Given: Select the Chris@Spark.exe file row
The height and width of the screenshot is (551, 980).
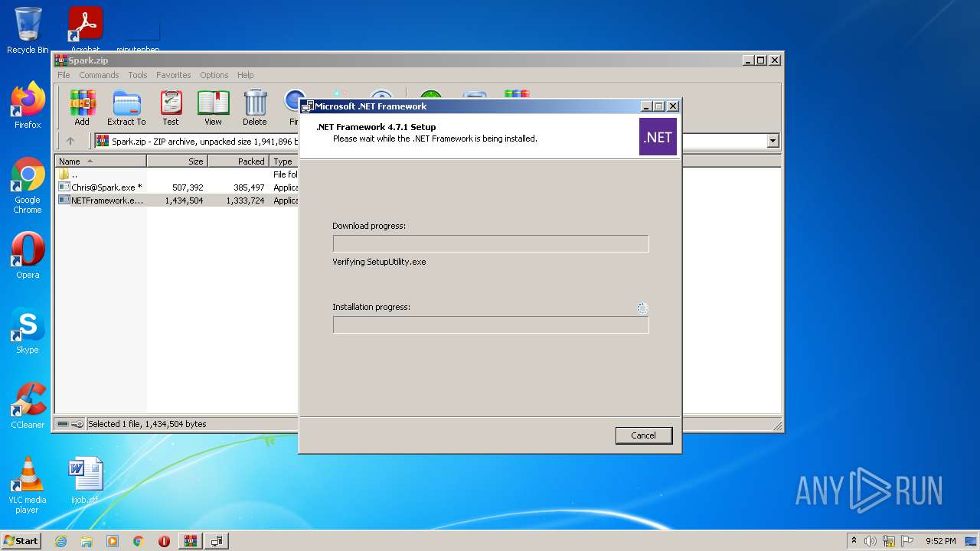Looking at the screenshot, I should tap(178, 187).
